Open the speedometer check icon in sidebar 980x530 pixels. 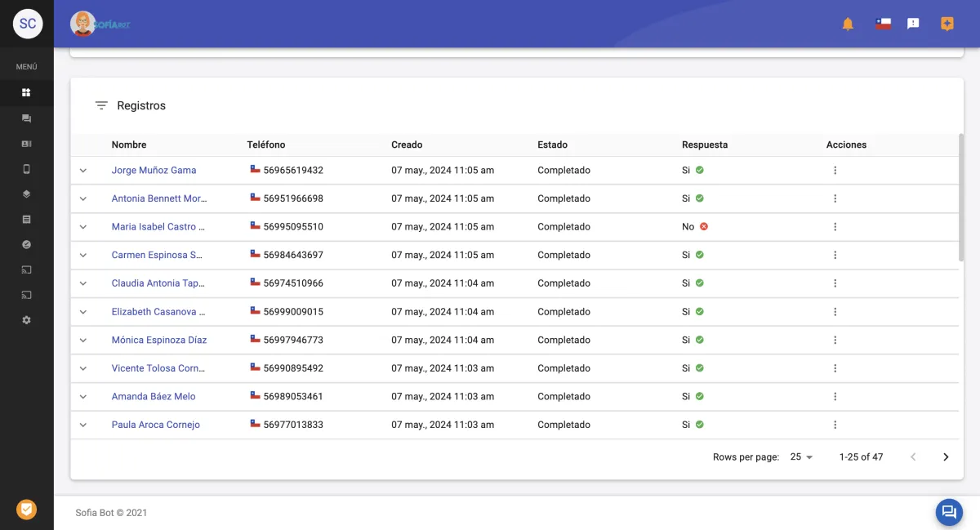pyautogui.click(x=26, y=244)
